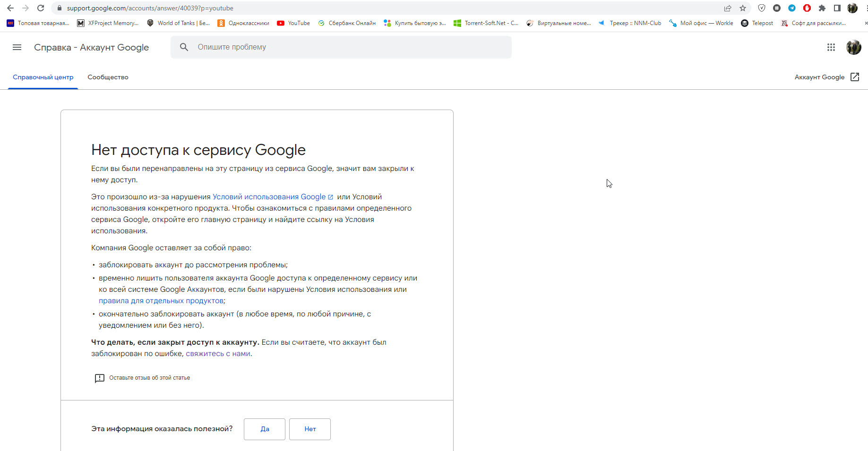
Task: Open the Топовая товарная bookmark
Action: pyautogui.click(x=38, y=23)
